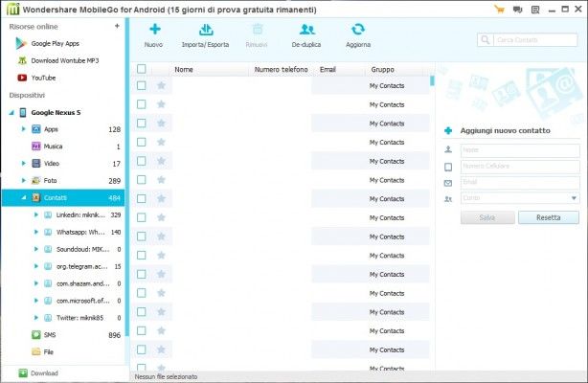Sort by the Nome column header
This screenshot has width=588, height=383.
click(x=184, y=69)
